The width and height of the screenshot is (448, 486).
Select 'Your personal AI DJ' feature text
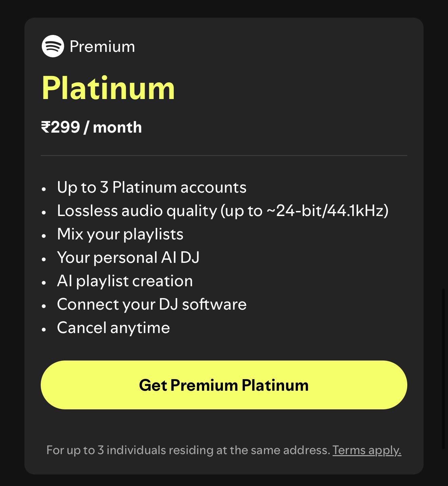click(128, 258)
